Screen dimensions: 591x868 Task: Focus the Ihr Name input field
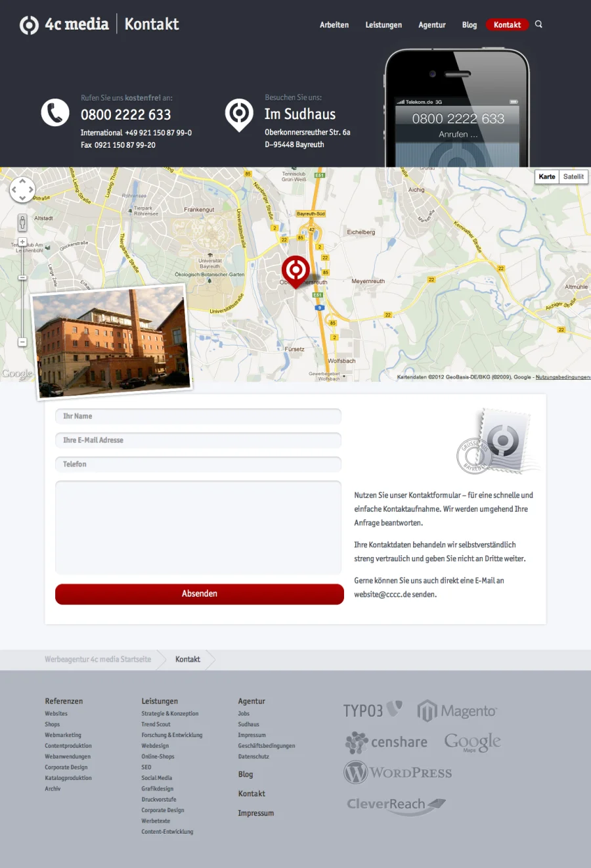[198, 416]
